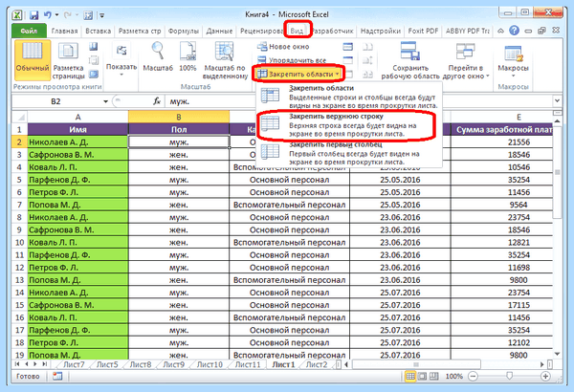574x392 pixels.
Task: Select row 10 header
Action: pos(19,242)
